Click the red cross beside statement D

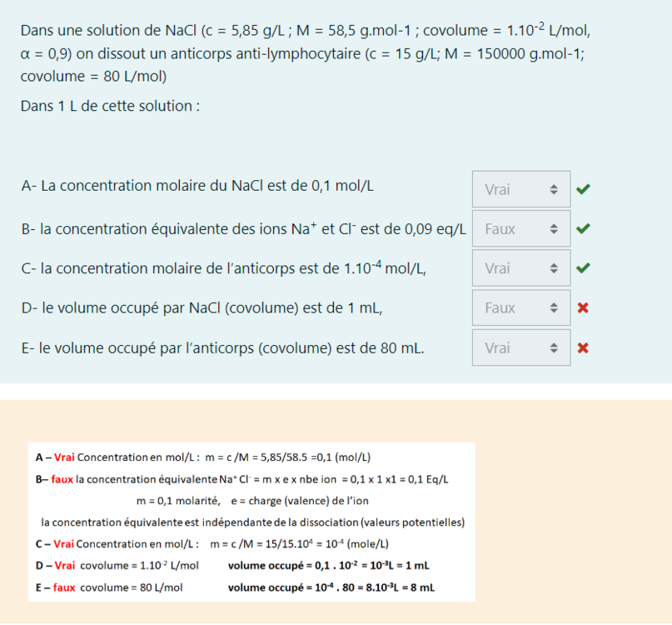(x=583, y=308)
